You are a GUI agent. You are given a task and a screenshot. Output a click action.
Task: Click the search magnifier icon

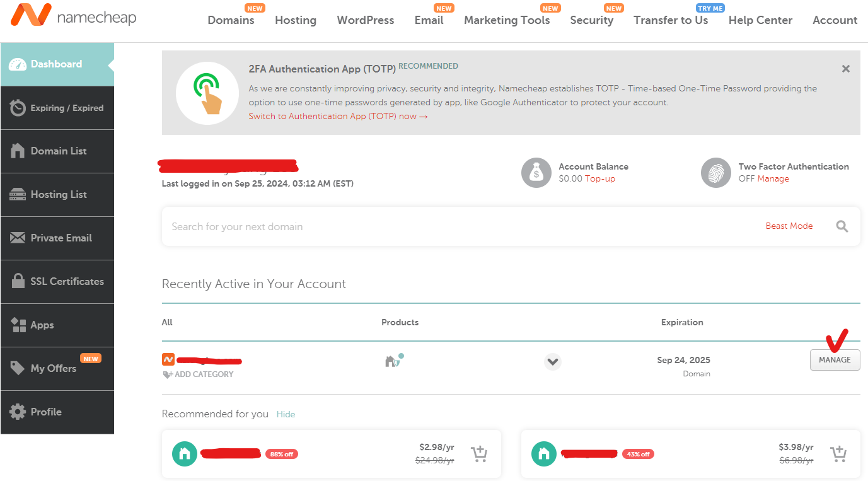tap(842, 226)
